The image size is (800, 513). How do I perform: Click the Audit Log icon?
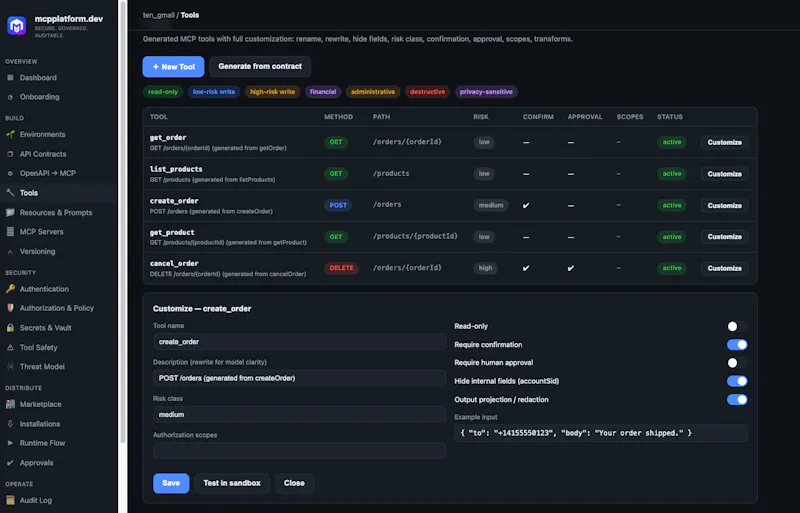(10, 500)
